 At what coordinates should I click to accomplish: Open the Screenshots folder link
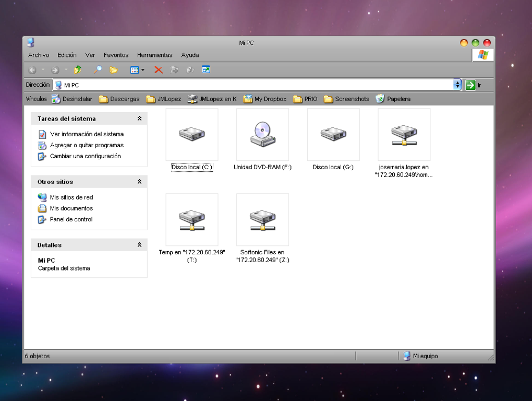pos(347,99)
